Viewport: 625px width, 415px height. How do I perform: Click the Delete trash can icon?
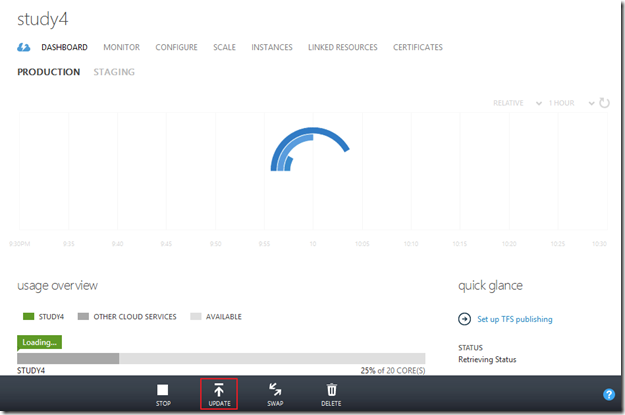pos(332,389)
